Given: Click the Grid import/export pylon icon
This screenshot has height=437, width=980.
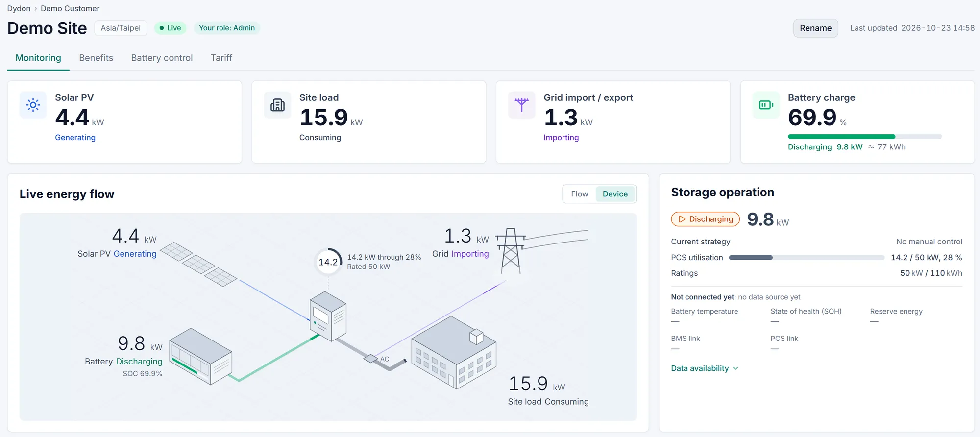Looking at the screenshot, I should click(522, 105).
